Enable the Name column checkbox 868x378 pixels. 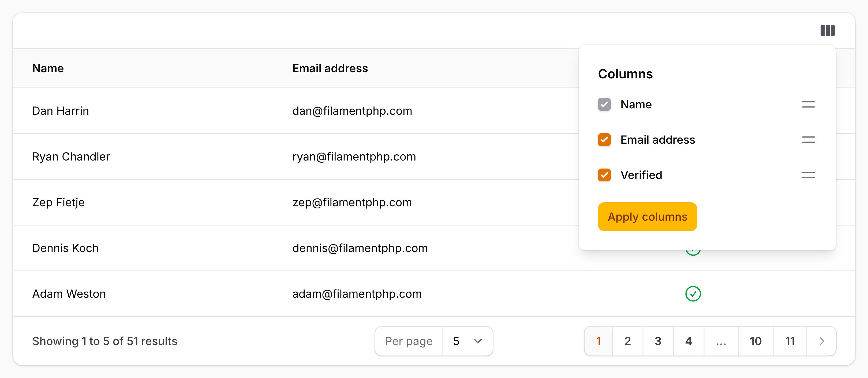[604, 104]
